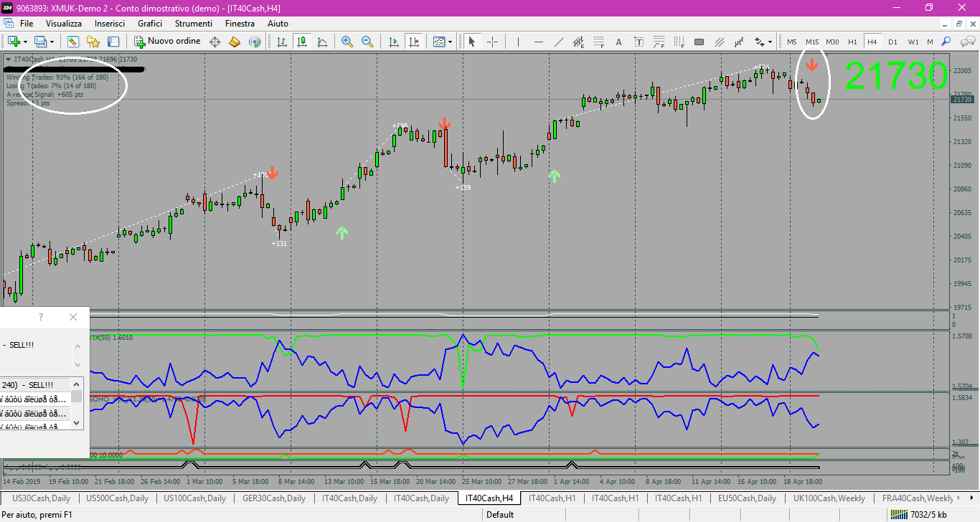Switch to W1 timeframe

[913, 42]
